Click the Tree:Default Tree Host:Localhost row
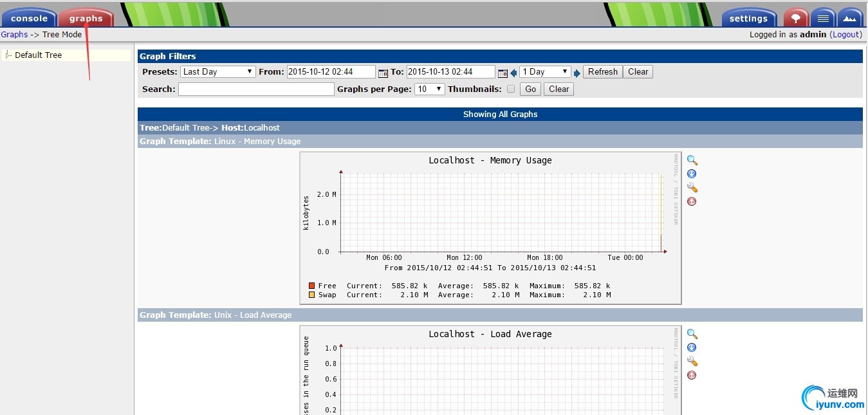The width and height of the screenshot is (868, 415). tap(500, 128)
